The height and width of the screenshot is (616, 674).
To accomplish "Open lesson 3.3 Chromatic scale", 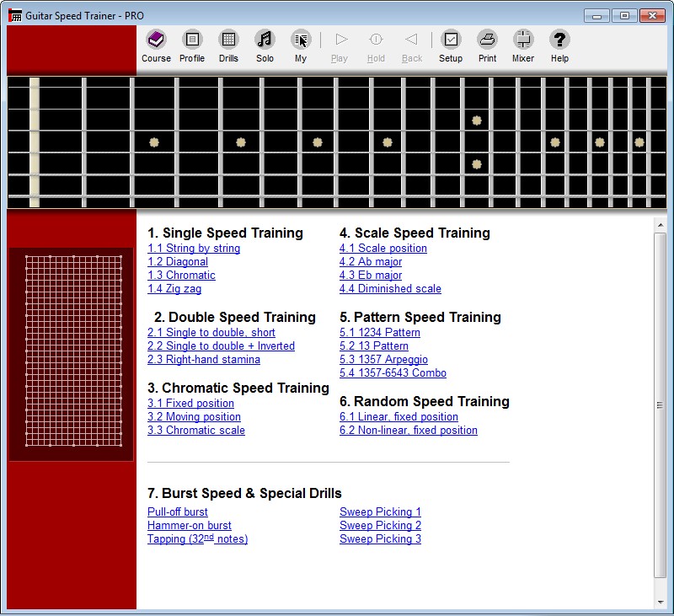I will click(196, 431).
